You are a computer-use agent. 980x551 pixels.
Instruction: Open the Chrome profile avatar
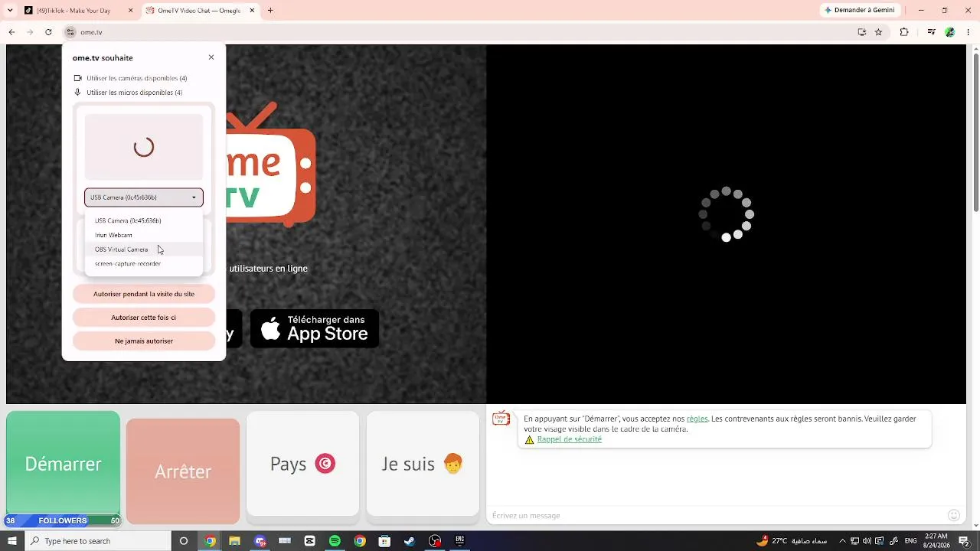(950, 32)
